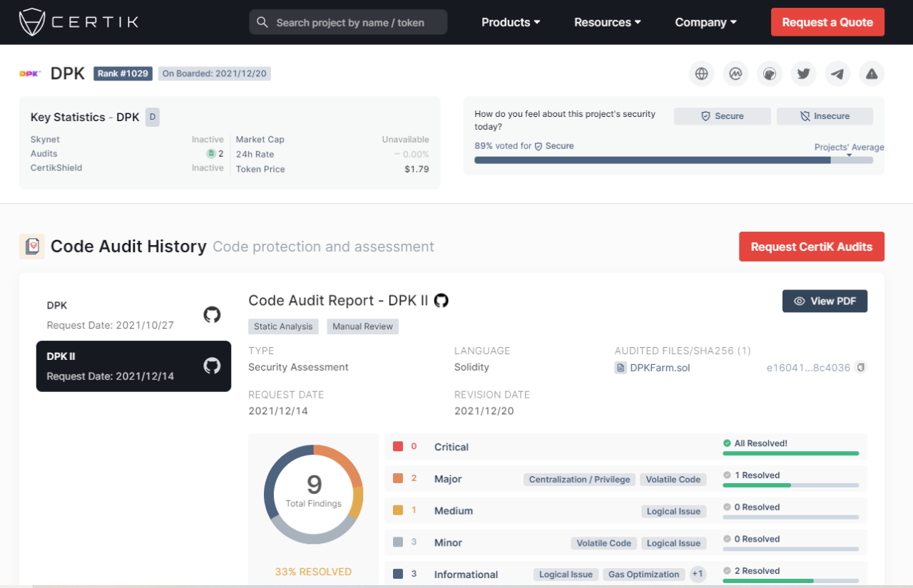Click the warning triangle alert icon
Viewport: 913px width, 588px height.
tap(872, 73)
